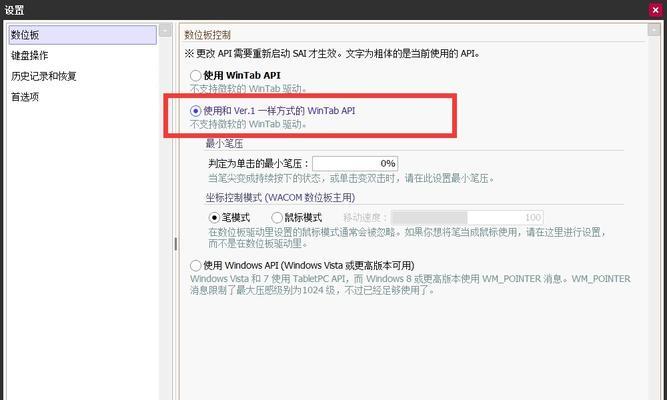
Task: Click the 坐标控制模式 (WACOM 数位板主用) label
Action: tap(280, 197)
